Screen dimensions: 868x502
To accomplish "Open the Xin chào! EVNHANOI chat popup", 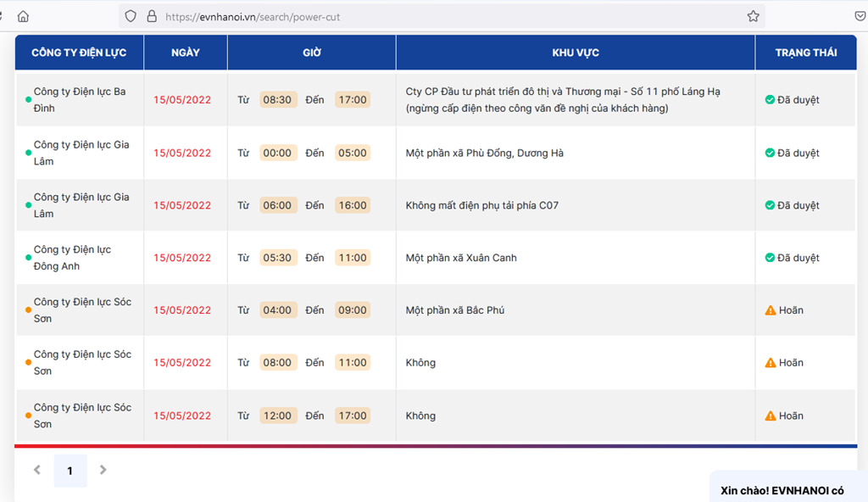I will click(788, 488).
